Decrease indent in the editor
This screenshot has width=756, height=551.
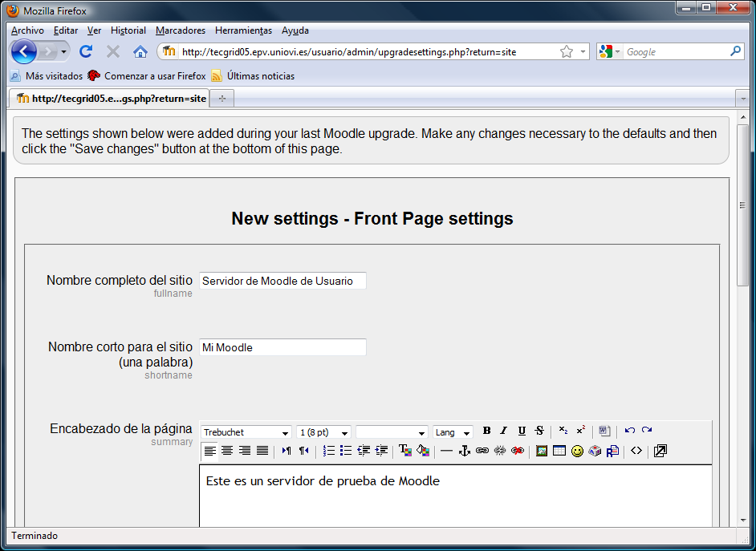(x=364, y=451)
